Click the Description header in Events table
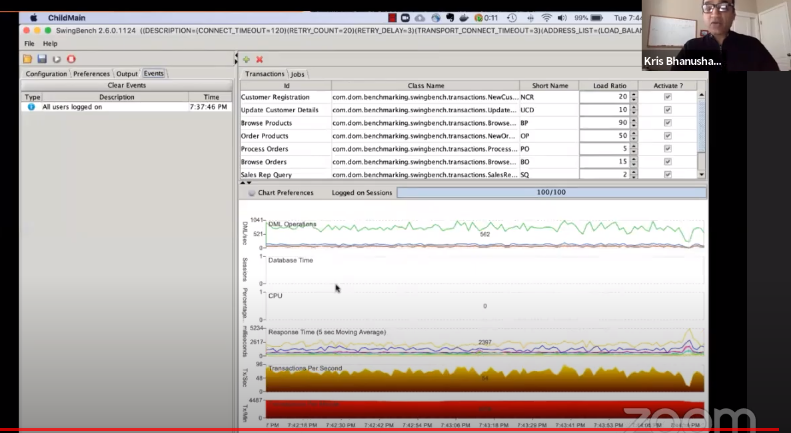 point(116,97)
